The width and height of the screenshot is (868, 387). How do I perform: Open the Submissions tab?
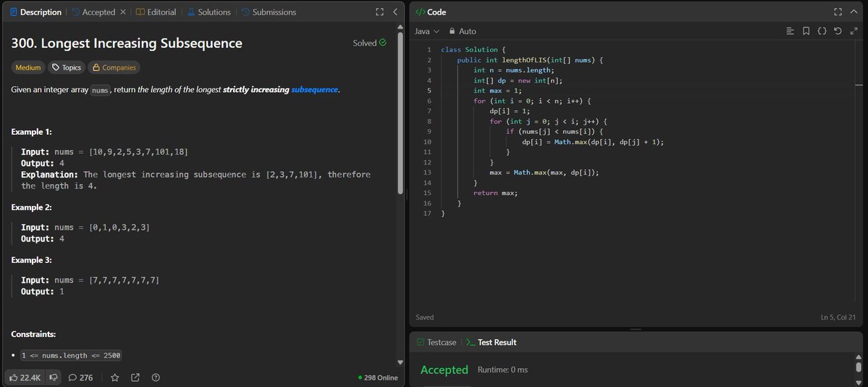(x=269, y=12)
